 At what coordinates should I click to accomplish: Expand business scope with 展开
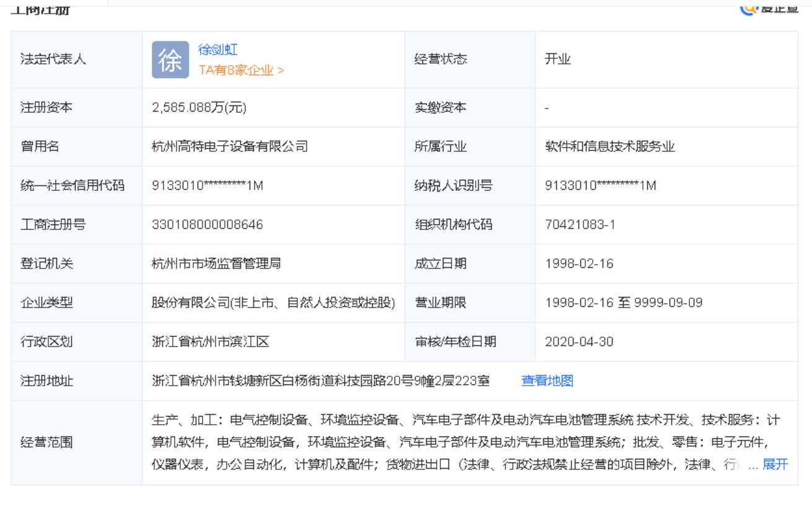[x=775, y=464]
